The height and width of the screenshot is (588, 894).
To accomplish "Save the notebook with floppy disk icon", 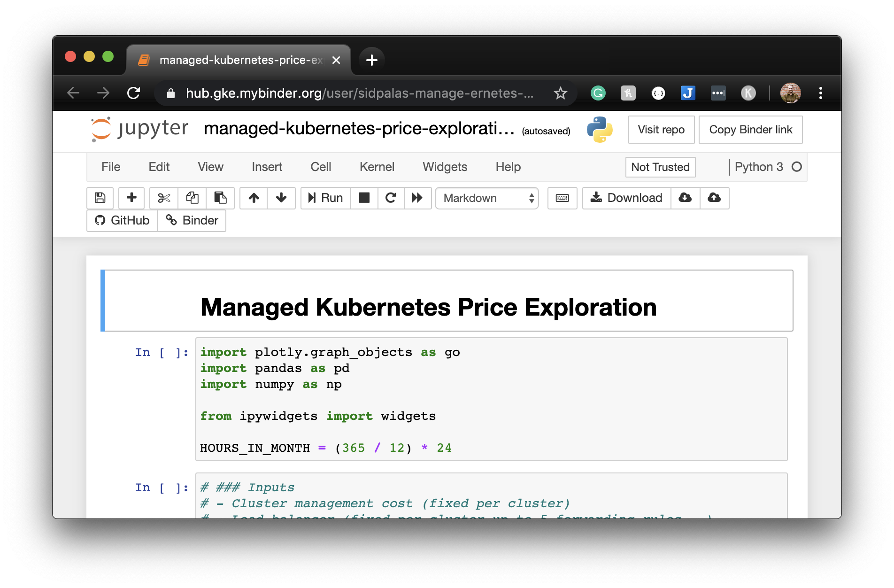I will (99, 198).
